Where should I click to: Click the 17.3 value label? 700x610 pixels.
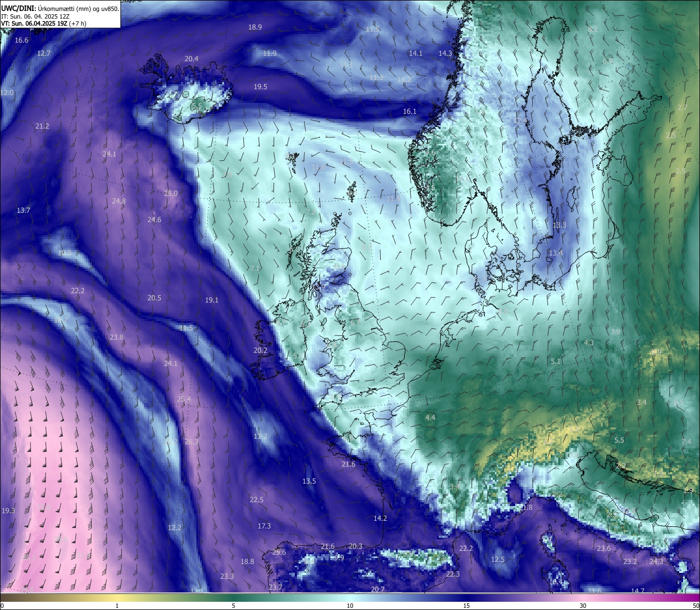tap(264, 526)
